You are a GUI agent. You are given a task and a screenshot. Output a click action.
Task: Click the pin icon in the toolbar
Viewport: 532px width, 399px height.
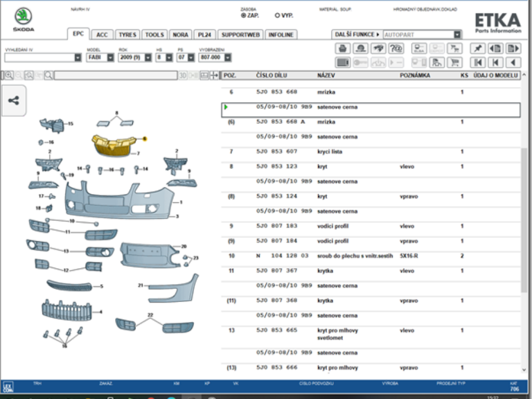[477, 48]
